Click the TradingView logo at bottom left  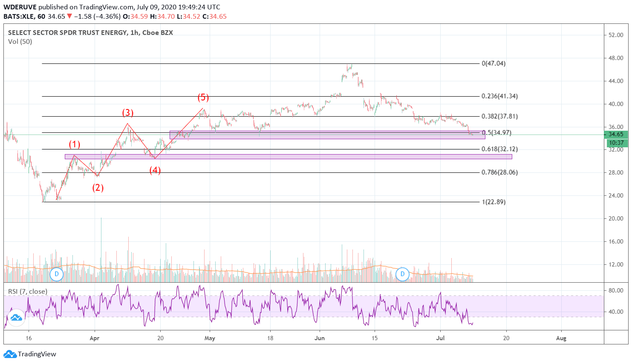coord(30,354)
